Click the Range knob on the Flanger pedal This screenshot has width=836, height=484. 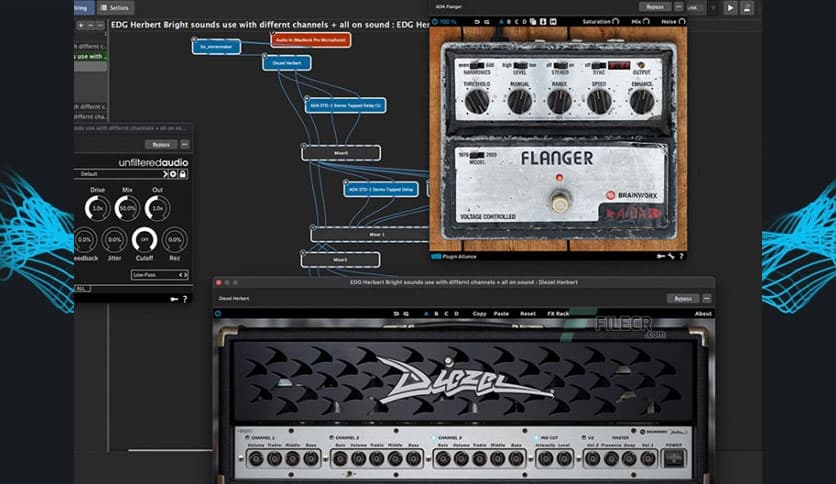click(x=559, y=101)
